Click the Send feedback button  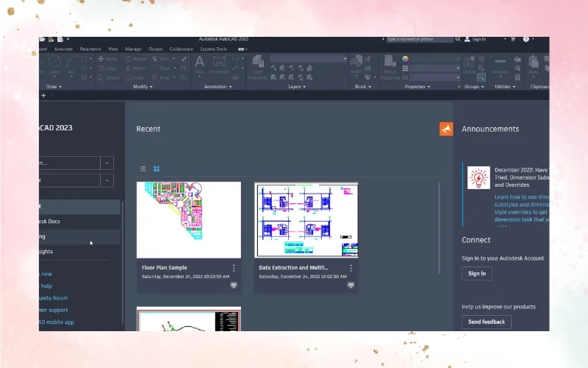coord(486,322)
